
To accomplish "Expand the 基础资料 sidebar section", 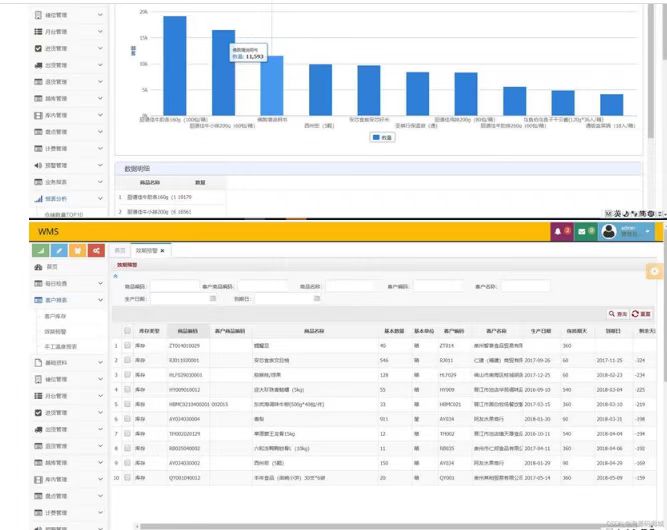I will pos(100,363).
